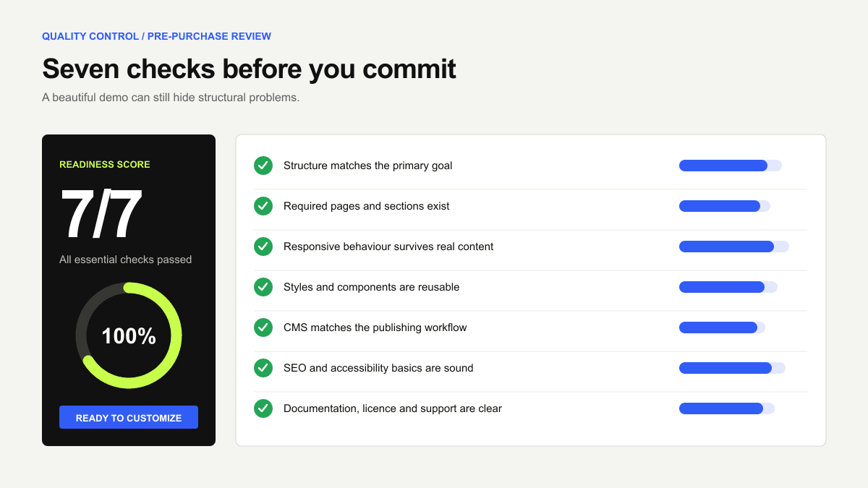The width and height of the screenshot is (868, 488).
Task: Click the progress bar for Documentation, licence and support
Action: (727, 408)
